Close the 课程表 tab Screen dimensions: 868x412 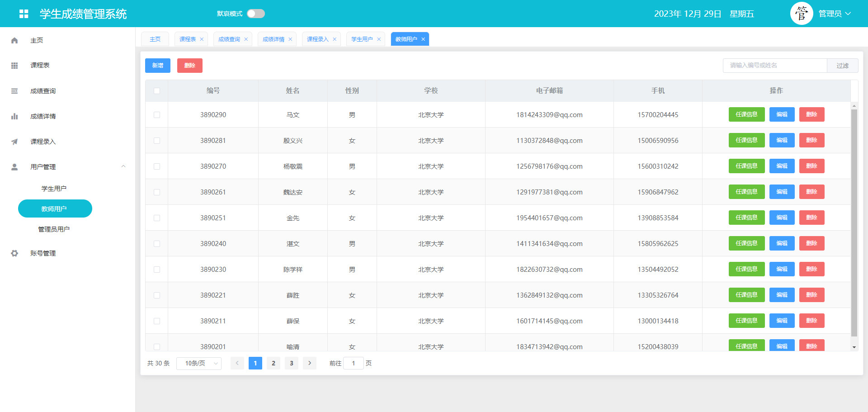pyautogui.click(x=202, y=39)
